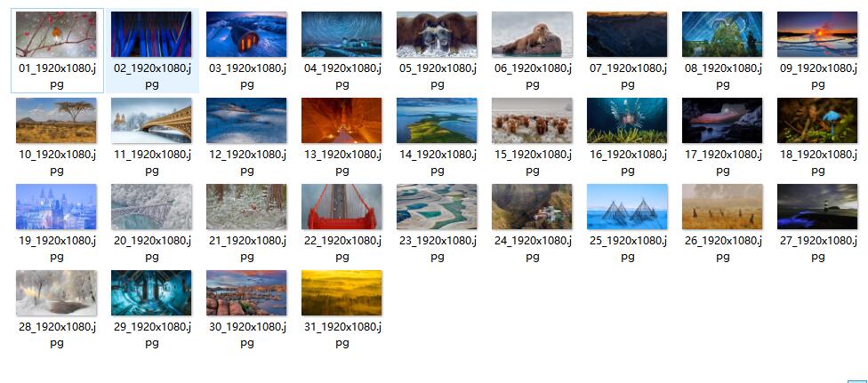
Task: Click the red bridge tower thumbnail 22_1920x1080.jpg
Action: 342,207
